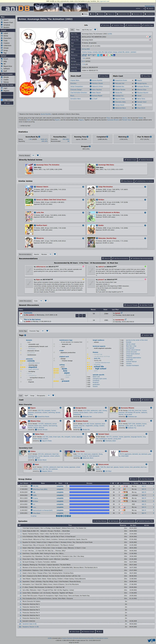156x644 pixels.
Task: Open the Donate link in sidebar
Action: (6, 77)
